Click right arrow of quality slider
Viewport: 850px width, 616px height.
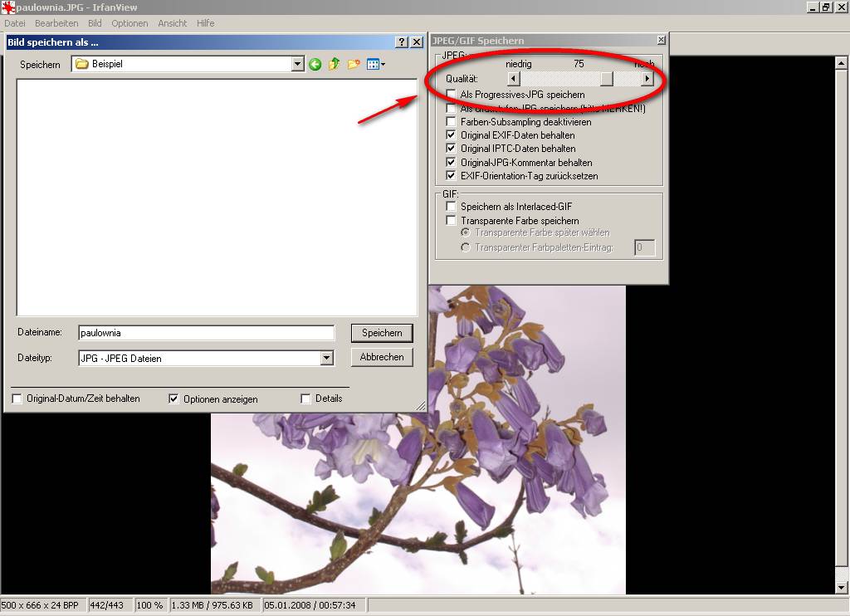647,79
